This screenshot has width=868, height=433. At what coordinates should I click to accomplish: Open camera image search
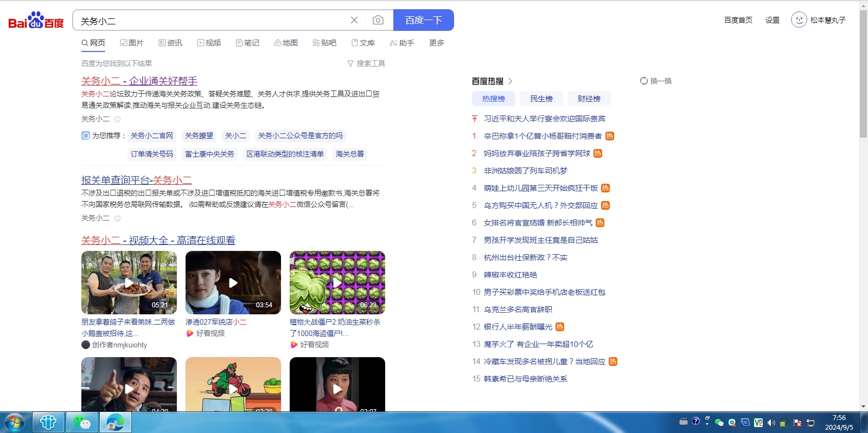[x=378, y=20]
